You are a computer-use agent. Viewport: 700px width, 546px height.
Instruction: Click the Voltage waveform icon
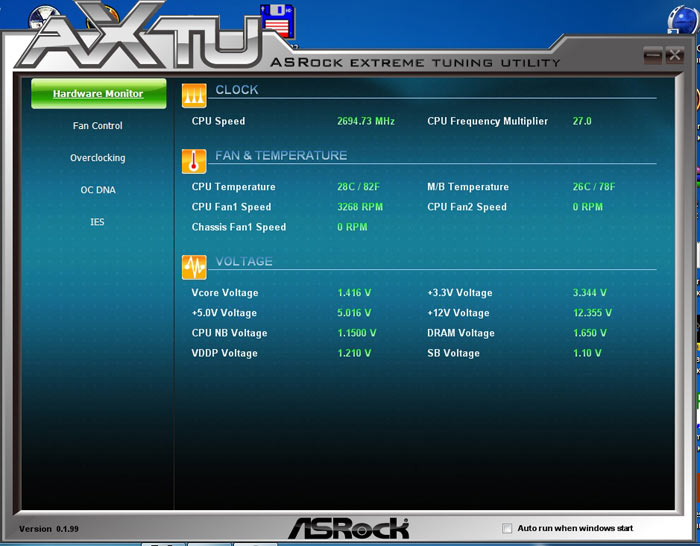coord(194,267)
